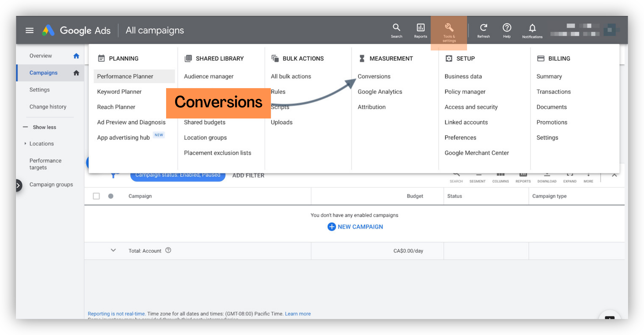
Task: Click the Download table tool
Action: [x=547, y=178]
